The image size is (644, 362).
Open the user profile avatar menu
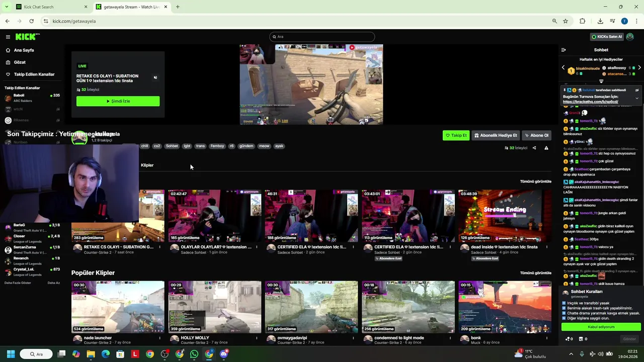click(630, 37)
